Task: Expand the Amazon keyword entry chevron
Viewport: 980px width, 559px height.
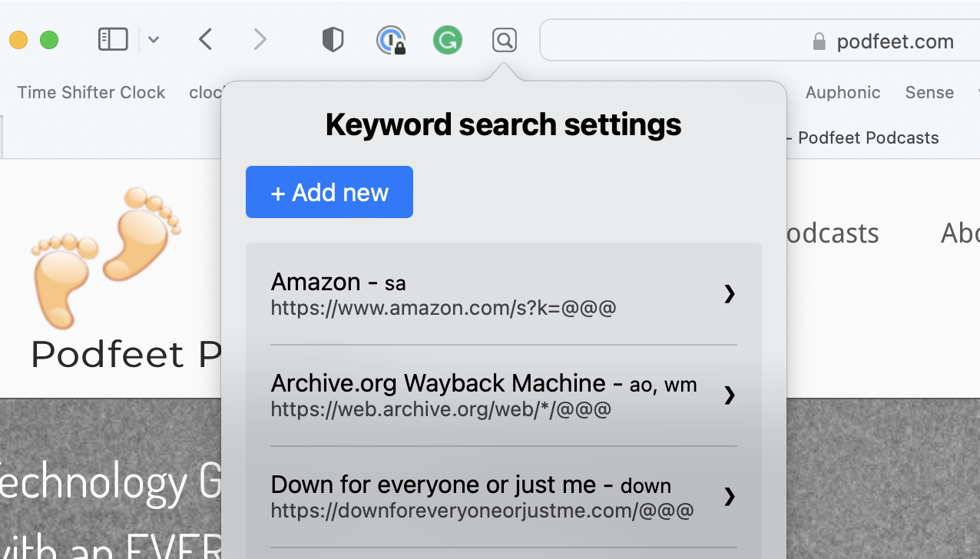Action: coord(730,294)
